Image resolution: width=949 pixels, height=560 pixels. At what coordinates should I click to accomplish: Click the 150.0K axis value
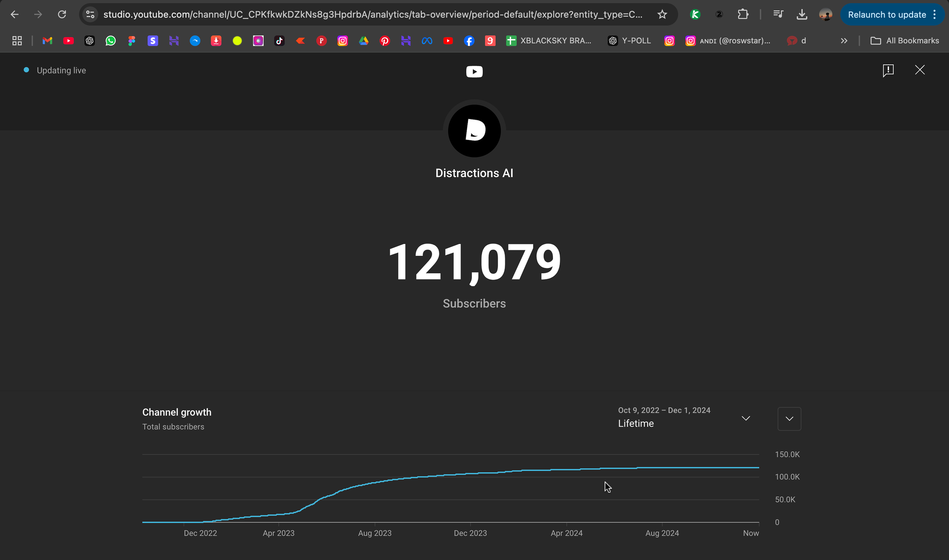click(x=787, y=454)
